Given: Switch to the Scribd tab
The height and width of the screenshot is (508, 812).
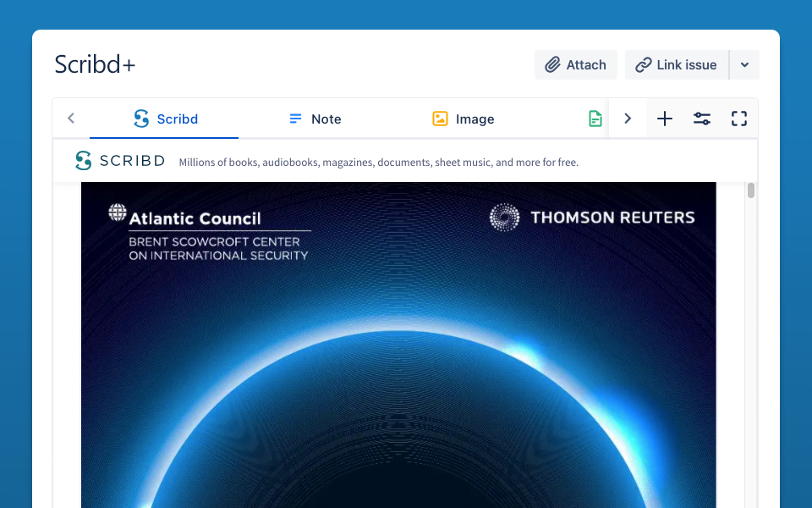Looking at the screenshot, I should click(x=164, y=119).
